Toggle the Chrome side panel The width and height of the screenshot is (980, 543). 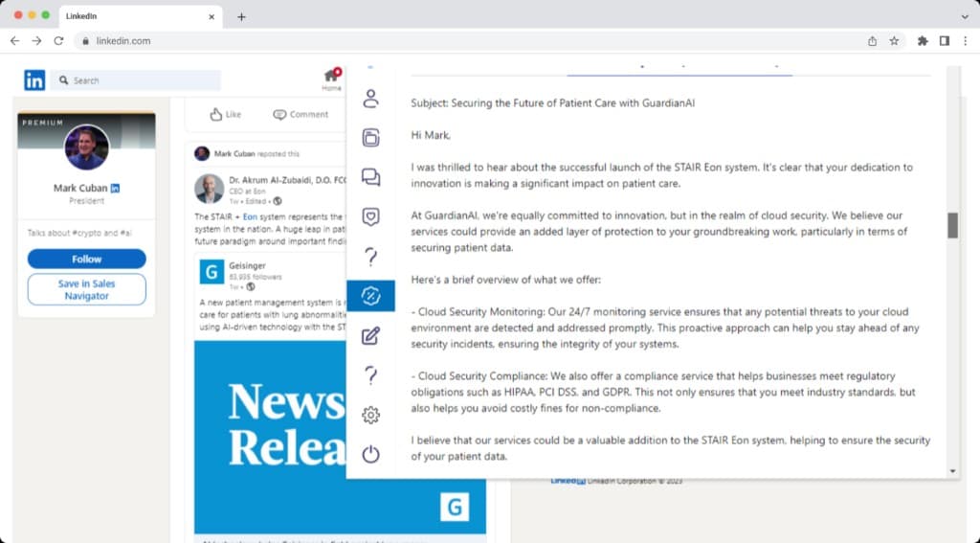tap(944, 41)
